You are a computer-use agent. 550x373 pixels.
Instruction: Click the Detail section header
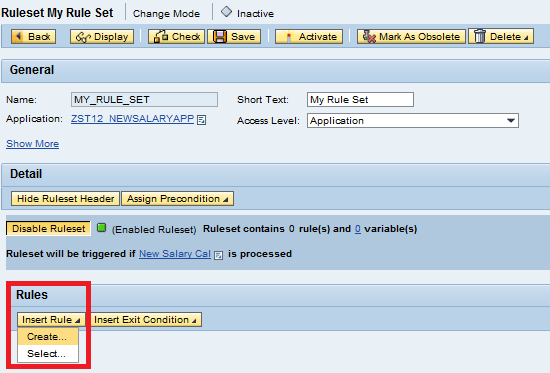tap(275, 174)
